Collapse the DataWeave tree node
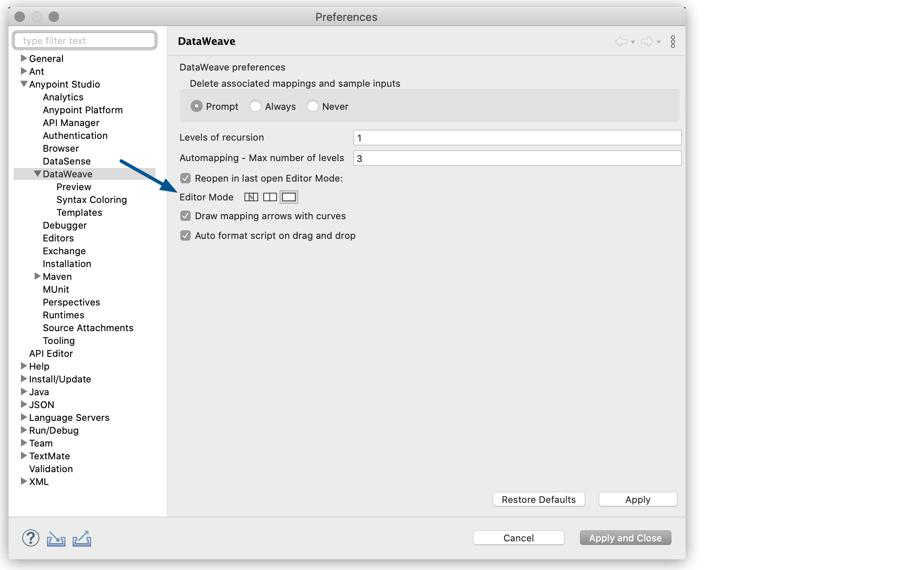The width and height of the screenshot is (924, 570). [x=38, y=173]
